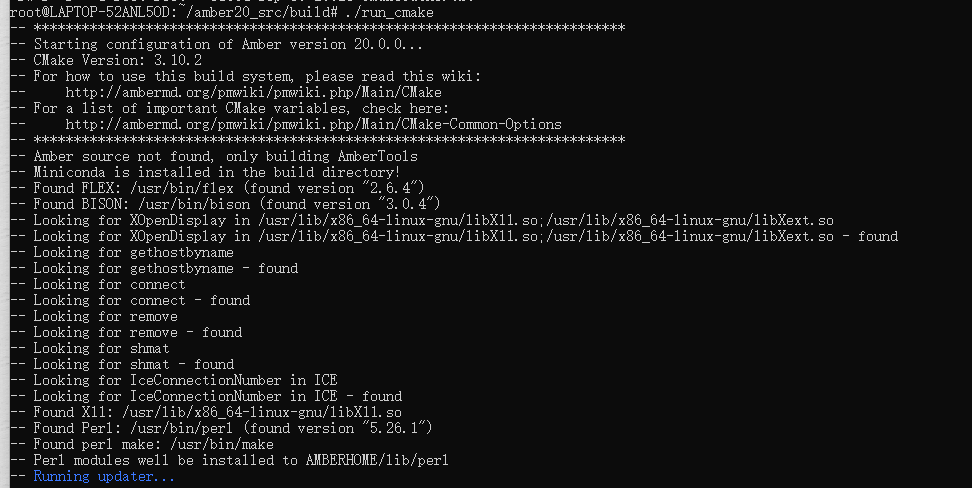Click the blue "Running updater..." status line
This screenshot has height=488, width=972.
pyautogui.click(x=104, y=477)
